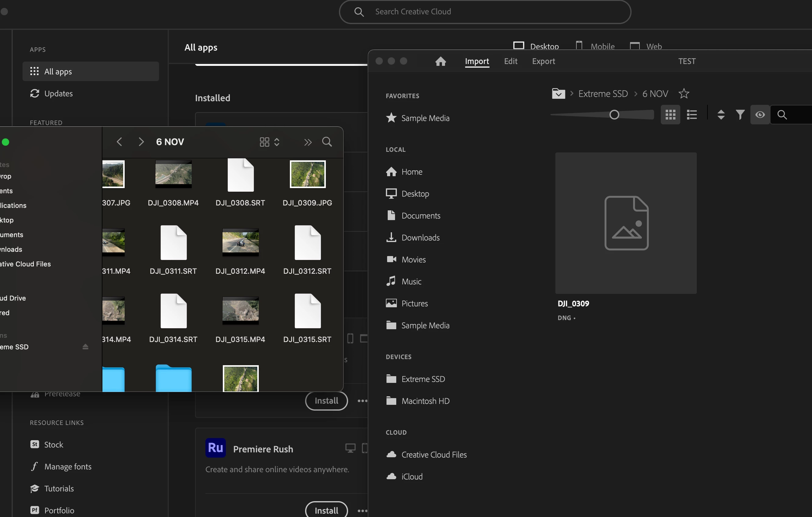Switch to grid view in media browser
The image size is (812, 517).
click(x=670, y=115)
